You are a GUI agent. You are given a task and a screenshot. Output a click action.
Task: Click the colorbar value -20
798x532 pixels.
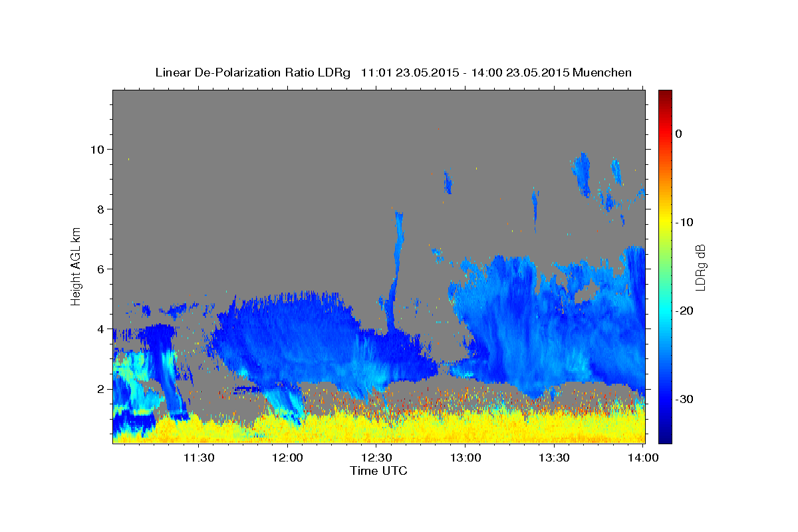click(x=684, y=311)
